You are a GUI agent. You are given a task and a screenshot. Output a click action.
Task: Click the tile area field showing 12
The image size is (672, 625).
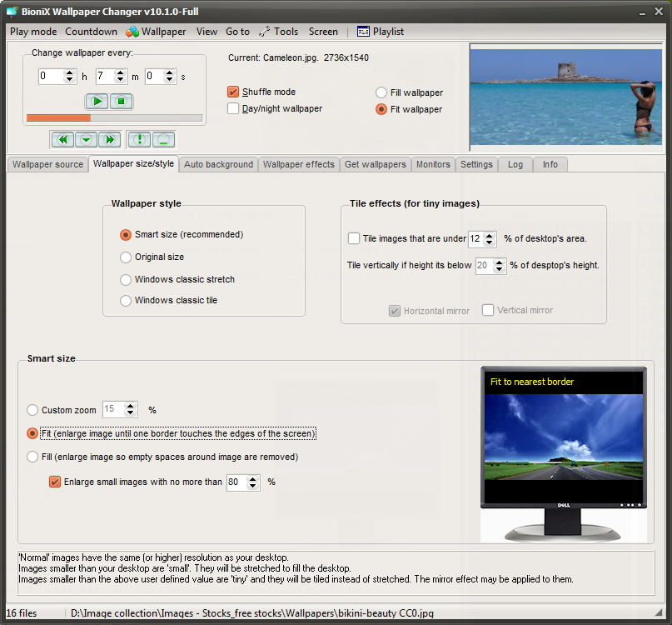(x=476, y=239)
